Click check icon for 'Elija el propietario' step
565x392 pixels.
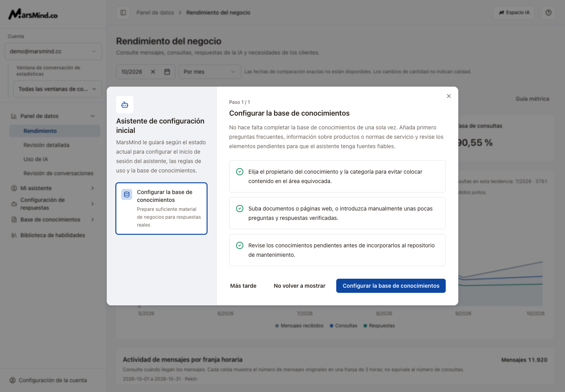[240, 172]
